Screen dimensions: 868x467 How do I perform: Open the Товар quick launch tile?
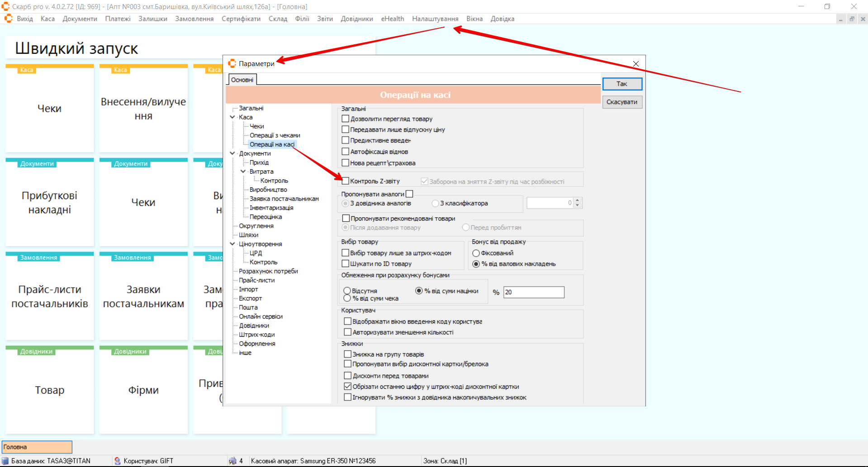50,390
